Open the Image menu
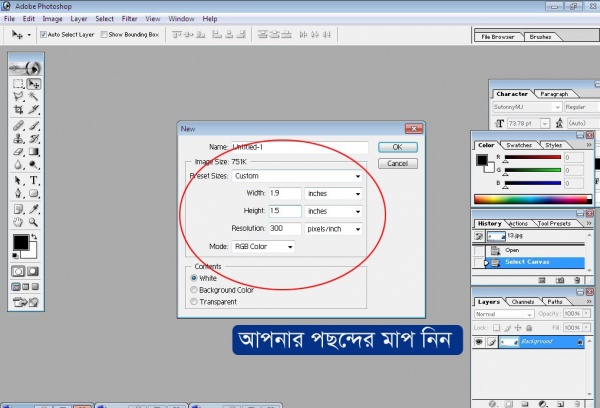This screenshot has width=600, height=408. [52, 19]
